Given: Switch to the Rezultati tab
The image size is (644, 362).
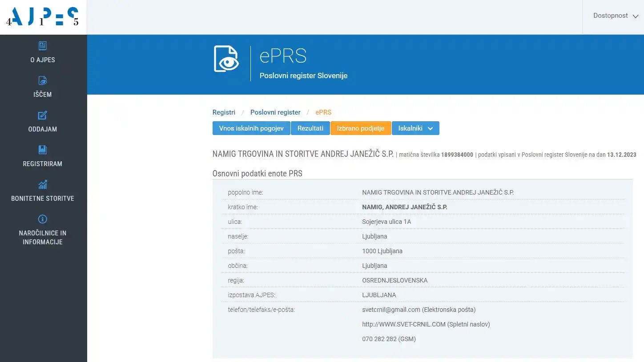Looking at the screenshot, I should pyautogui.click(x=310, y=128).
